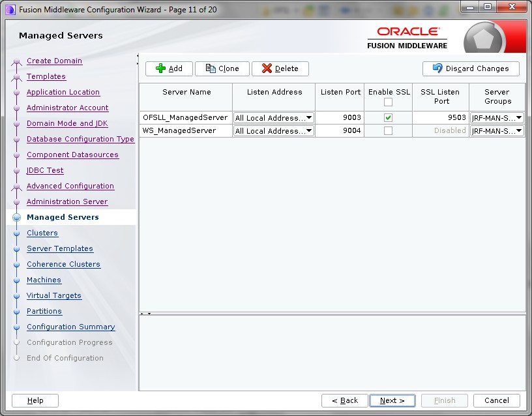The width and height of the screenshot is (532, 416).
Task: Open Advanced Configuration step
Action: [70, 186]
